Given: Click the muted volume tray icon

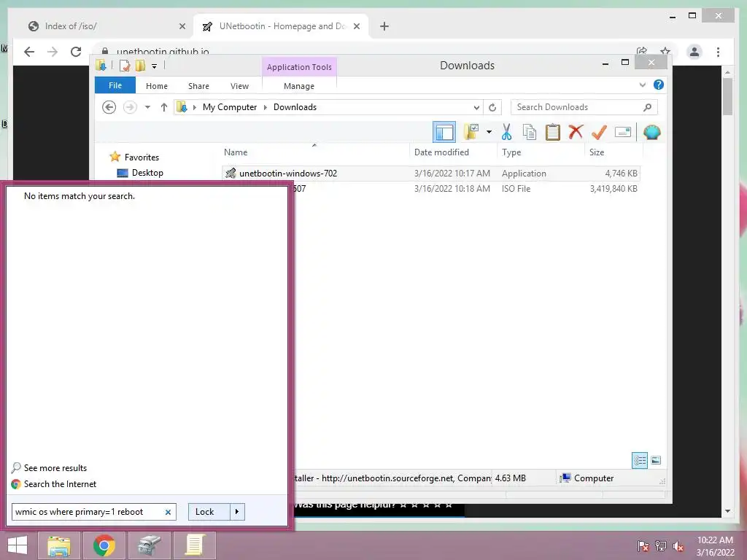Looking at the screenshot, I should pos(678,545).
